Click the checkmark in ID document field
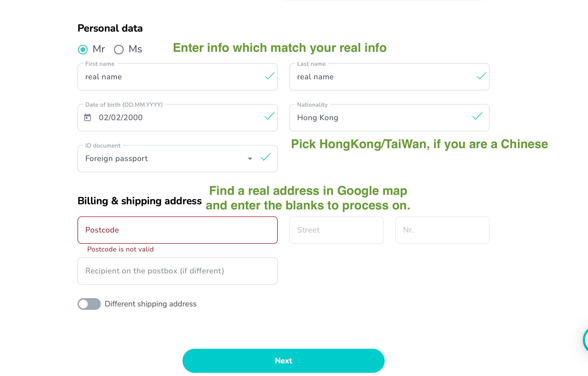588x376 pixels. click(x=265, y=157)
